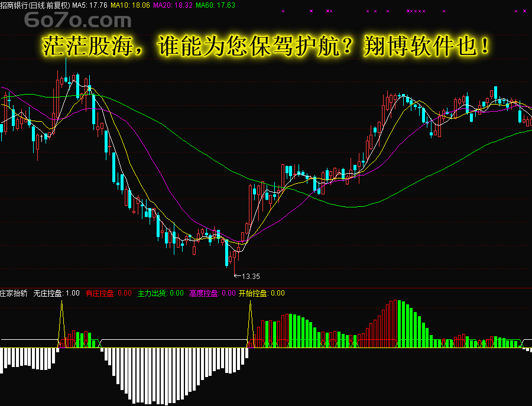Viewport: 532px width, 406px height.
Task: Select the 无庄控盘: 1.00 value label
Action: point(56,293)
